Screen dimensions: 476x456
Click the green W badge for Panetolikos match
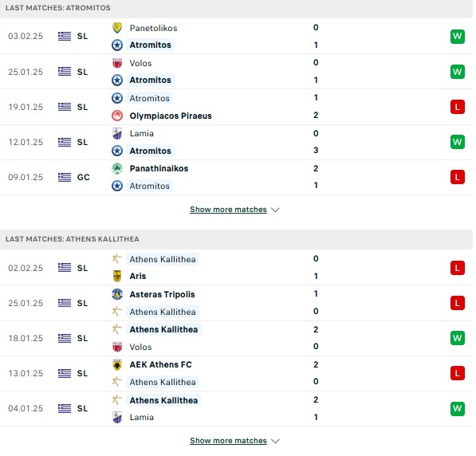coord(458,37)
